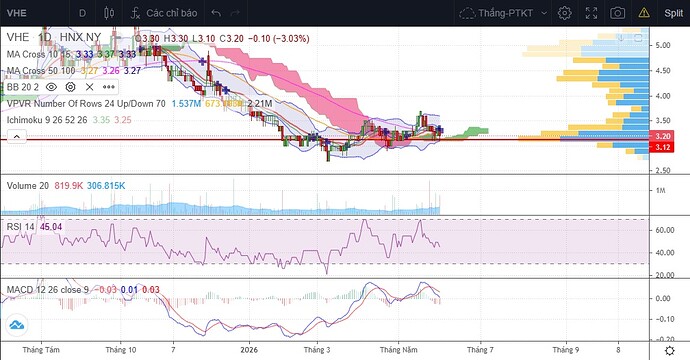The height and width of the screenshot is (360, 690).
Task: Click the Tháng Năm label on the time axis
Action: (399, 350)
